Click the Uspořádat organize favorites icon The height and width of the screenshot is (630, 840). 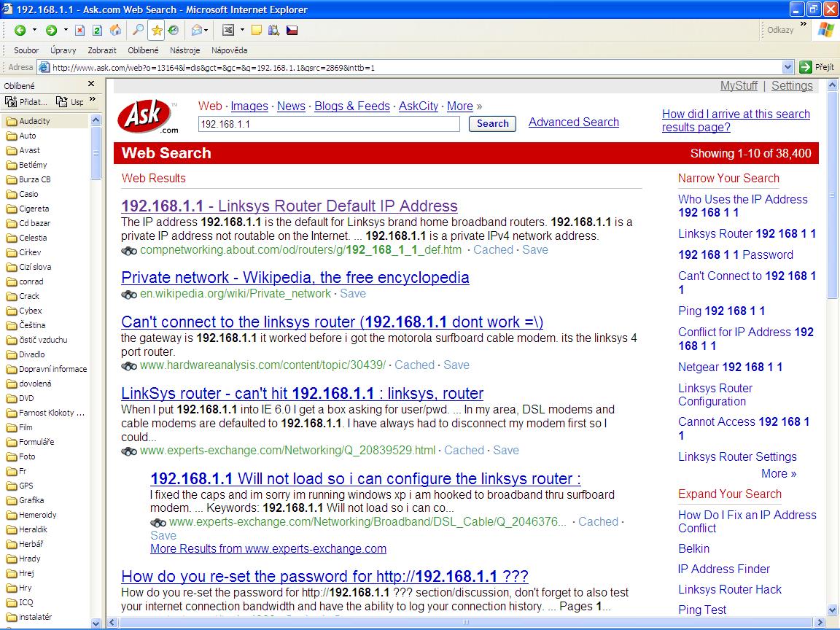(x=62, y=101)
